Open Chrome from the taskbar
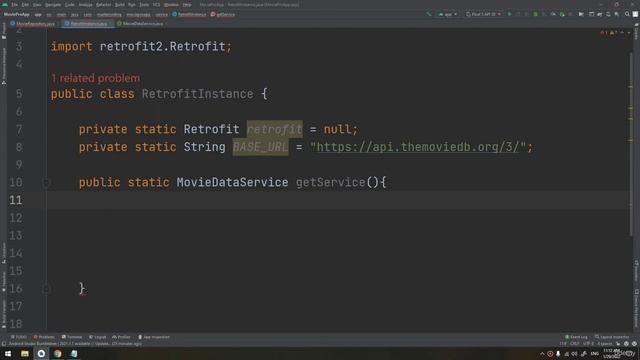The height and width of the screenshot is (360, 640). point(58,353)
